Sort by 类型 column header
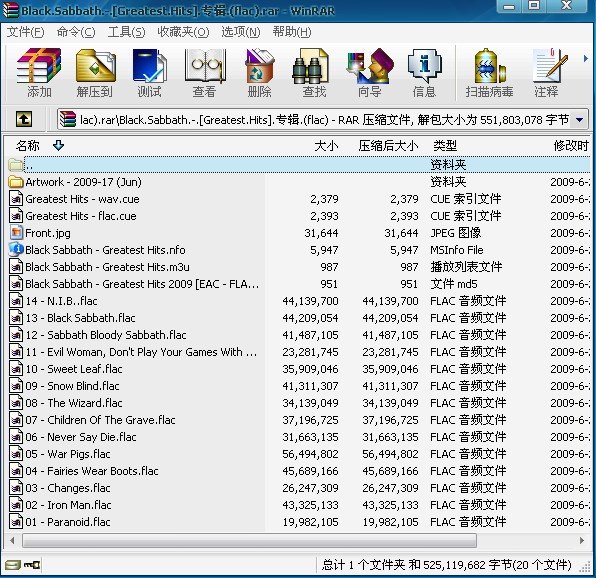This screenshot has width=596, height=578. click(x=445, y=145)
